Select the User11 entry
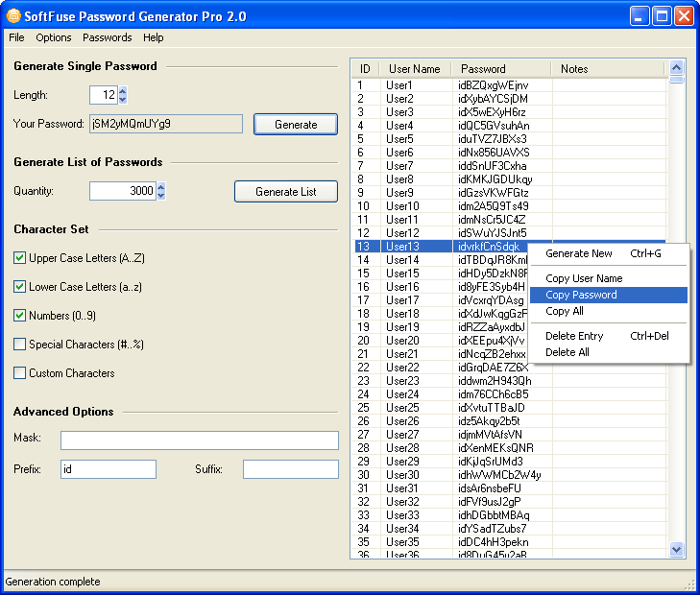Image resolution: width=700 pixels, height=595 pixels. pyautogui.click(x=509, y=220)
